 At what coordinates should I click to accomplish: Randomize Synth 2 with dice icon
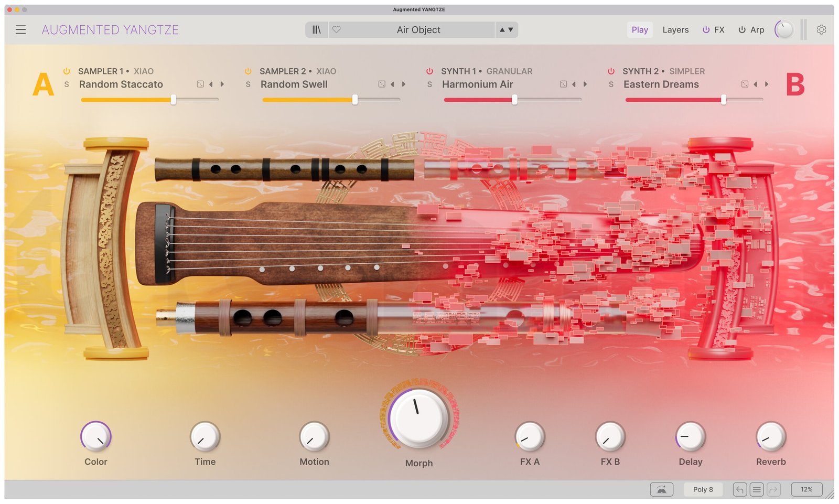pos(745,84)
